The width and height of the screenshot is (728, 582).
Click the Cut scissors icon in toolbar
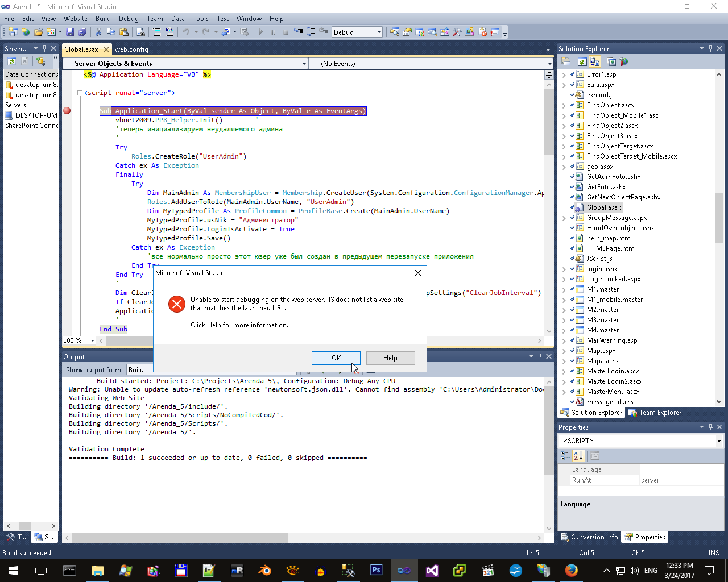tap(98, 32)
